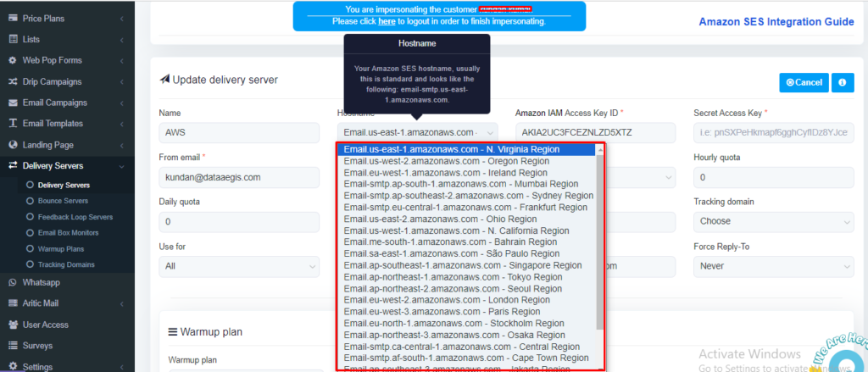
Task: Select the N. California Region option
Action: (x=467, y=230)
